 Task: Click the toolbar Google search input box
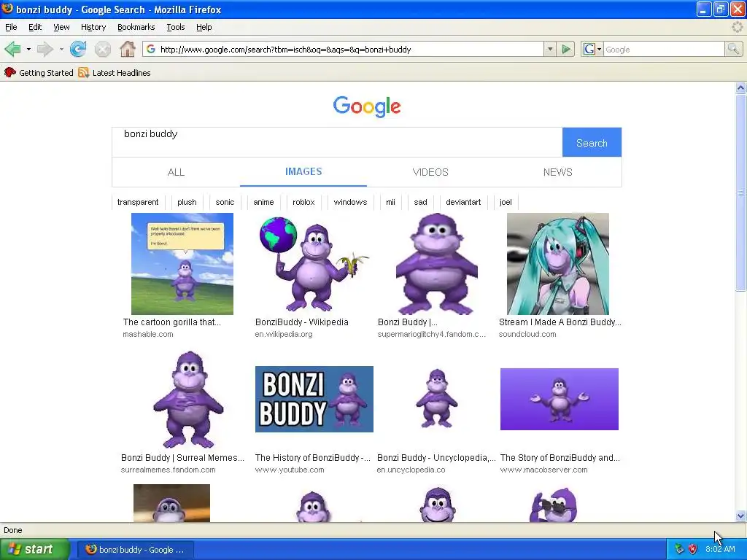click(664, 49)
